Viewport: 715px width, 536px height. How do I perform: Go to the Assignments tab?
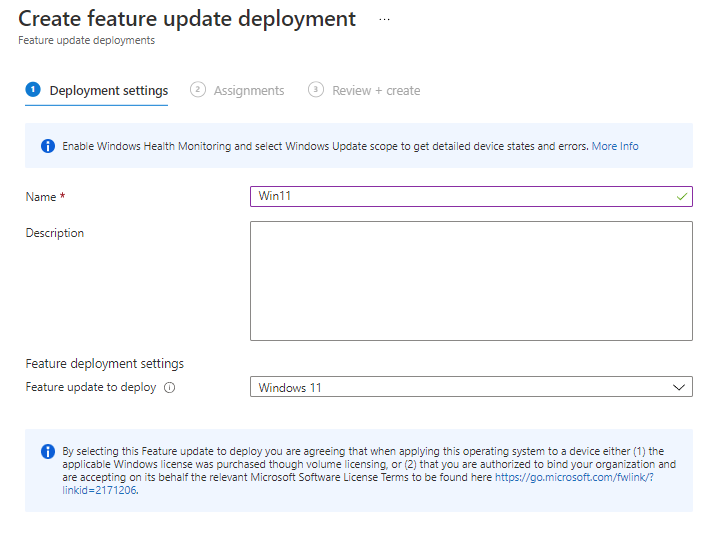point(249,91)
